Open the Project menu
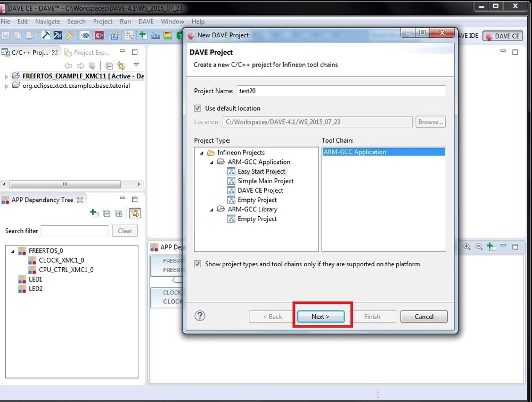 (102, 21)
